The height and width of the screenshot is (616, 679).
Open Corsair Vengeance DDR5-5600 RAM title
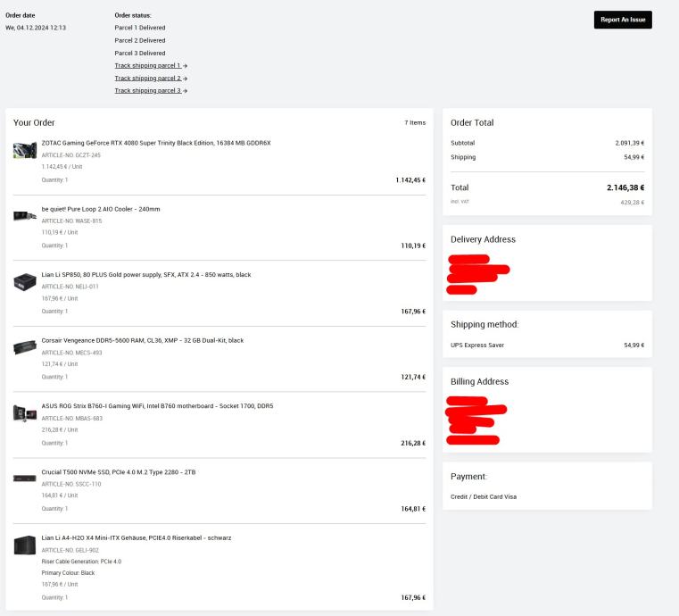142,340
